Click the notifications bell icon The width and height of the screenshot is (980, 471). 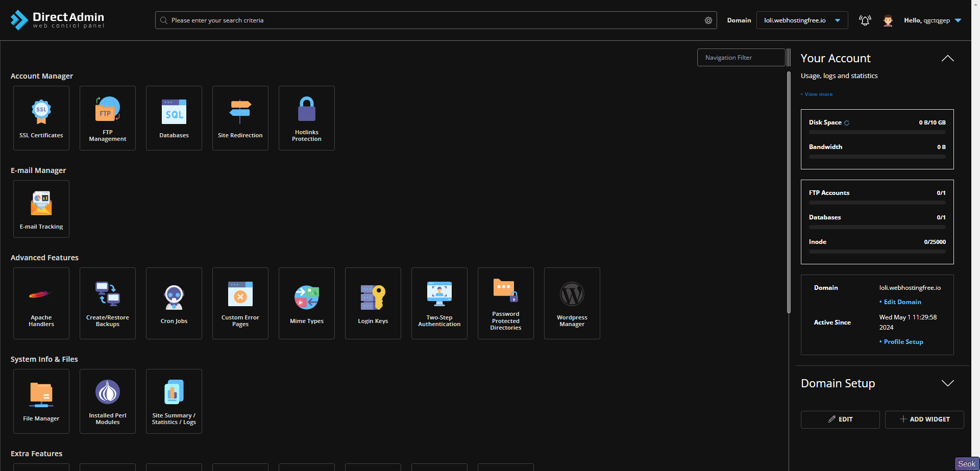click(865, 20)
